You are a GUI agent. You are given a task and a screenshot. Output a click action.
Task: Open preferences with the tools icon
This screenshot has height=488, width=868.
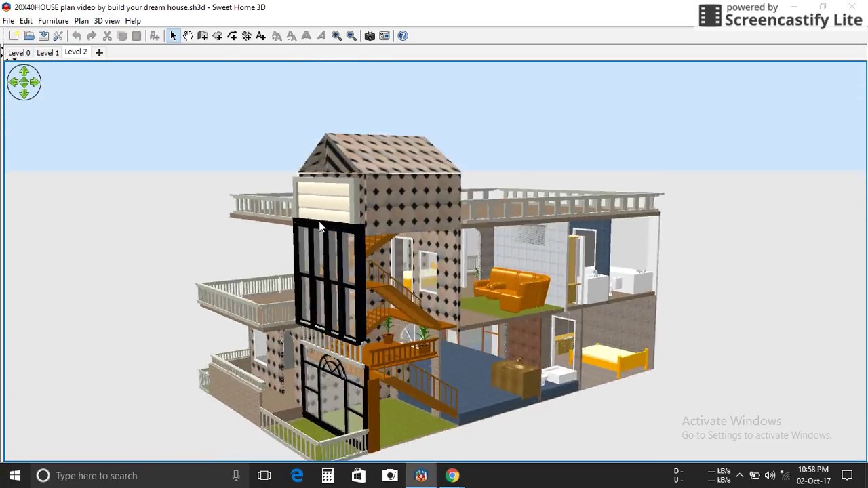point(58,35)
